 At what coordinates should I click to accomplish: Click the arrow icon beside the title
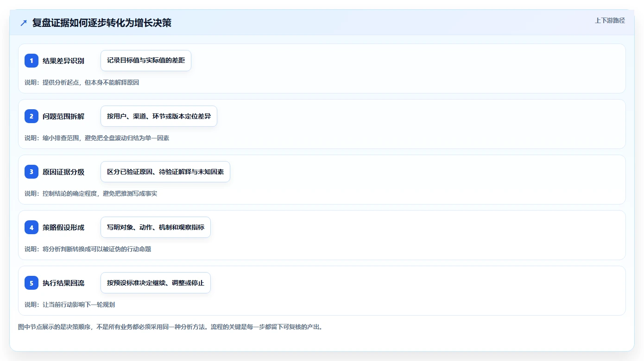point(24,23)
